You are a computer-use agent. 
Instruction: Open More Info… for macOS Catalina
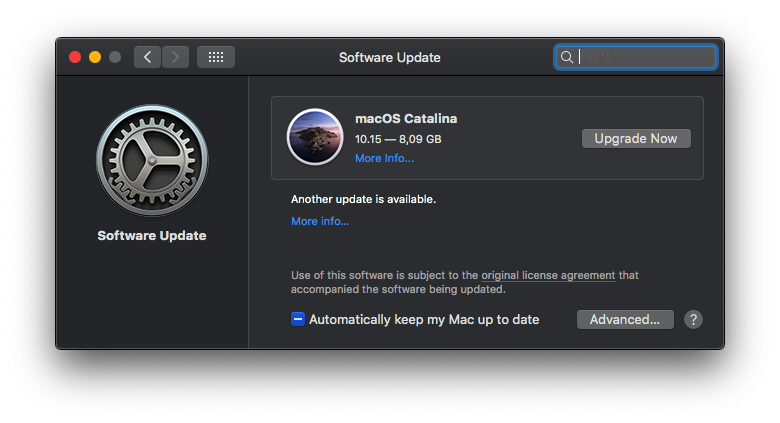pos(385,158)
